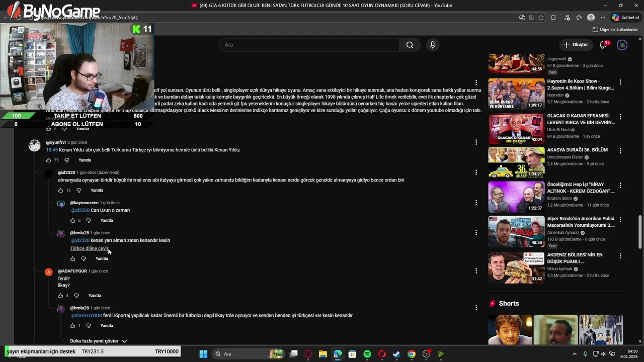Click Yanıtla under @xl2320 reply
644x362 pixels.
point(97,191)
